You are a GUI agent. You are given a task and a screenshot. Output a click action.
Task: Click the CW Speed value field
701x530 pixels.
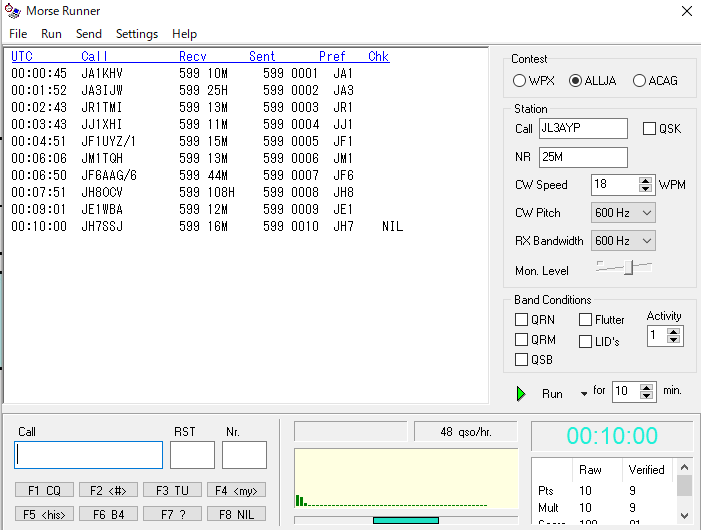(x=615, y=185)
